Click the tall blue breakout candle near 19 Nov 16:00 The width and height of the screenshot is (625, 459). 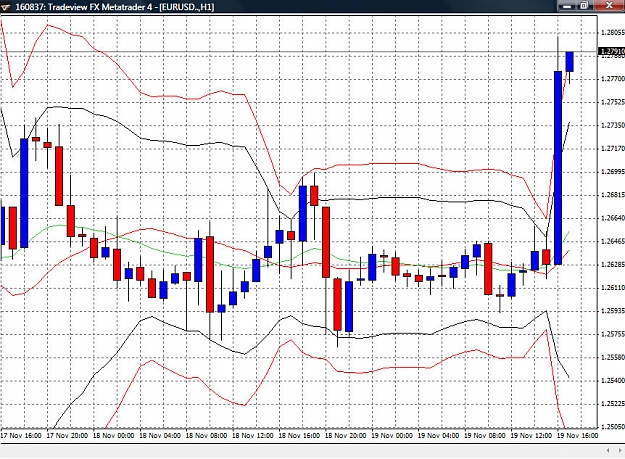pos(558,168)
